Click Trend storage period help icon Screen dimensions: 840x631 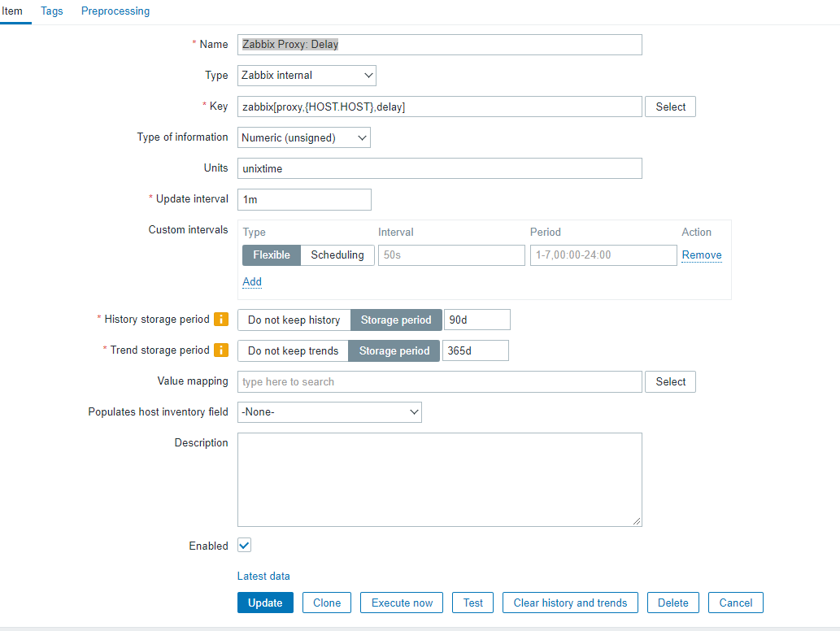pos(220,350)
